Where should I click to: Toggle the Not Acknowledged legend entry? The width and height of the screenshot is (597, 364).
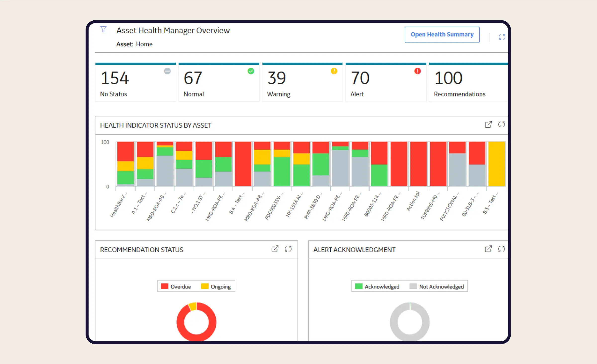point(437,286)
